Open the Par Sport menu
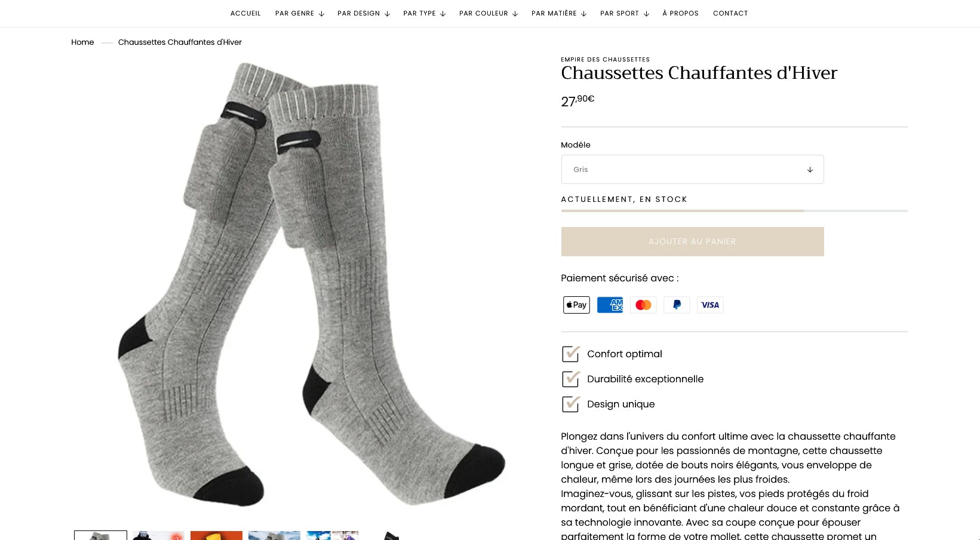This screenshot has height=540, width=980. pos(624,13)
